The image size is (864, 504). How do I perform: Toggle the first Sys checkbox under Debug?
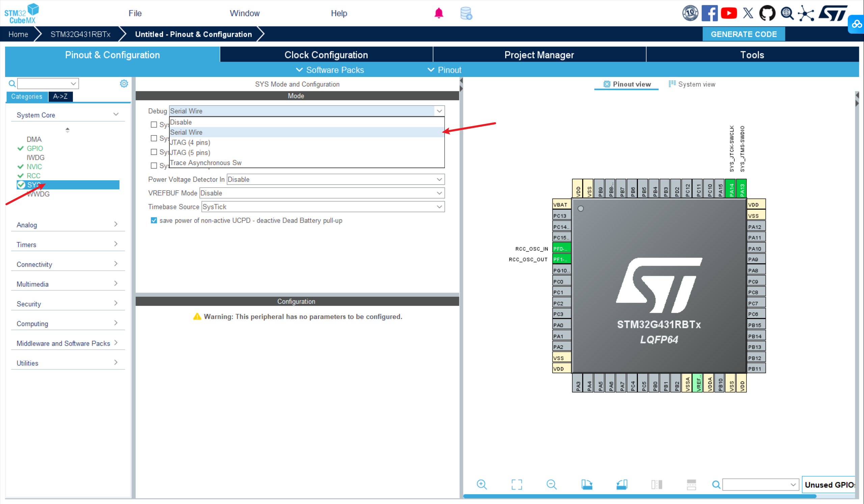coord(154,125)
